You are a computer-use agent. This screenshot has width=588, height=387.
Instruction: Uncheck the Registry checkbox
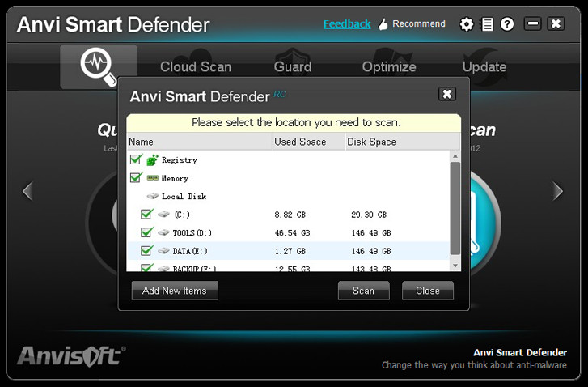click(136, 159)
